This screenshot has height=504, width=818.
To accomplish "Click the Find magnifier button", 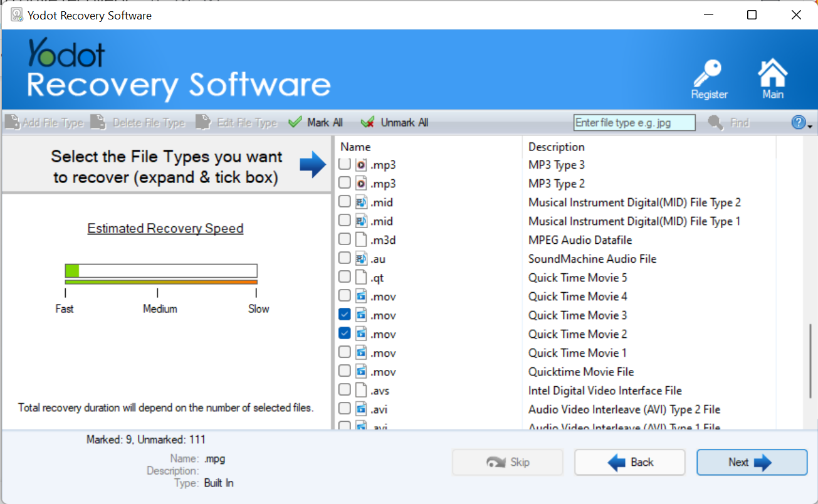I will coord(728,123).
